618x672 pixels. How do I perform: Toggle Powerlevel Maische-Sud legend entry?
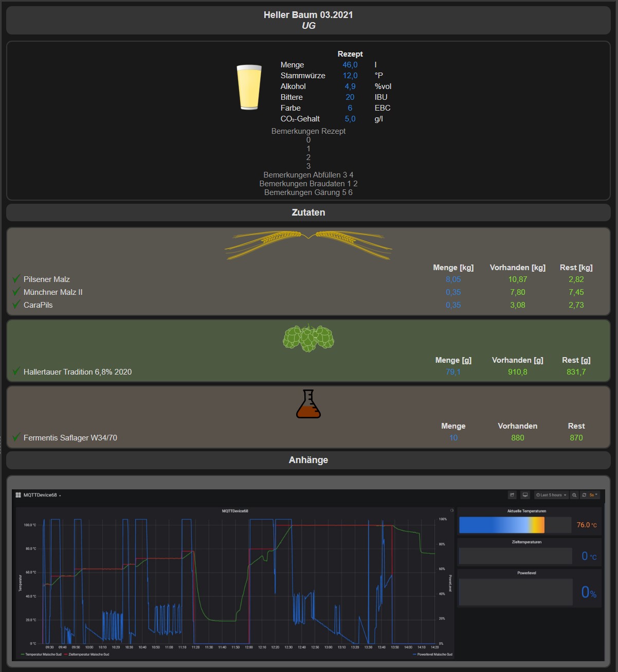(x=434, y=655)
